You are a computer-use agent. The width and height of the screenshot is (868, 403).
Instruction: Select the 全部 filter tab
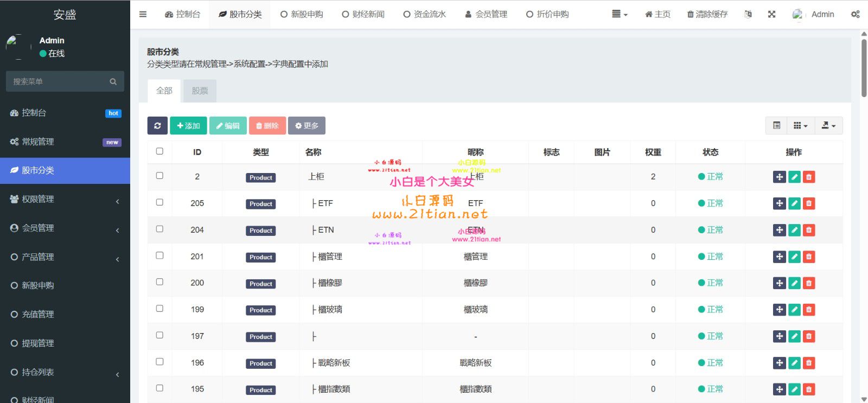tap(164, 91)
